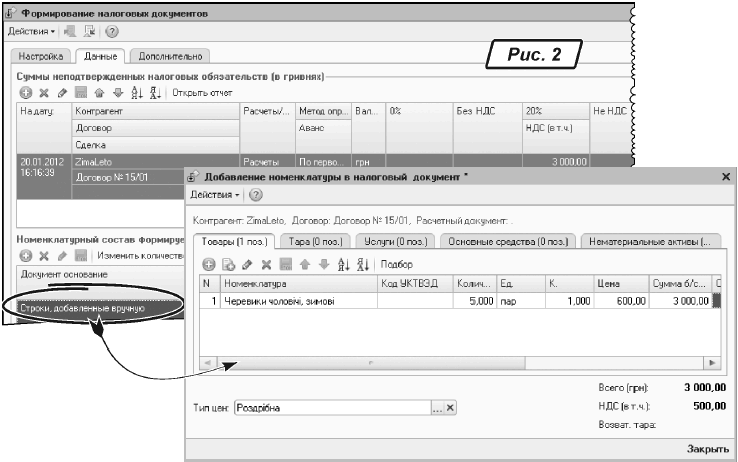Viewport: 738px width, 462px height.
Task: Clear the Тип цен field with X
Action: click(x=450, y=408)
